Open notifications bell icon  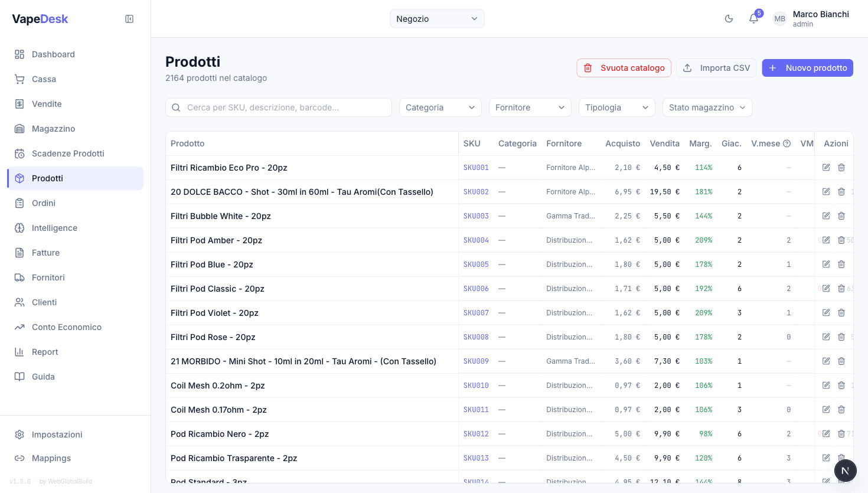[x=753, y=19]
